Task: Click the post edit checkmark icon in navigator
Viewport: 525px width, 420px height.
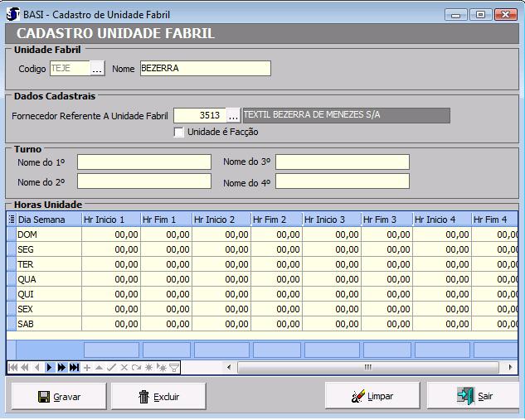Action: pos(111,367)
